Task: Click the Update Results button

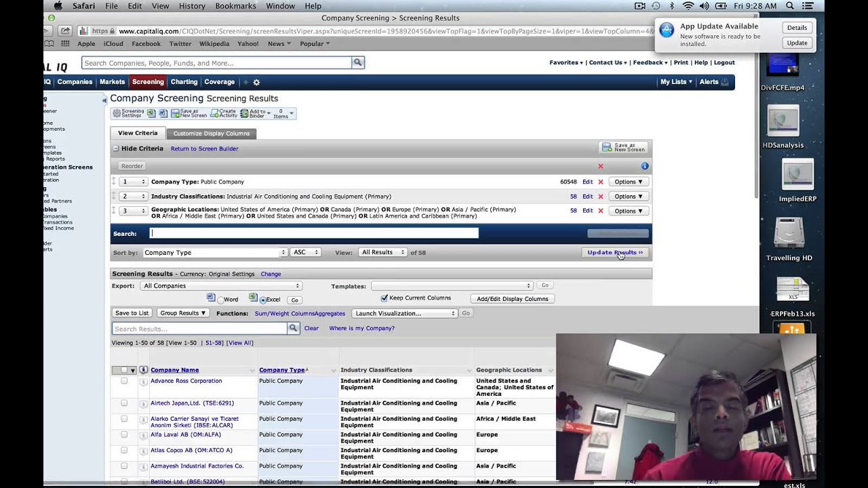Action: pos(615,252)
